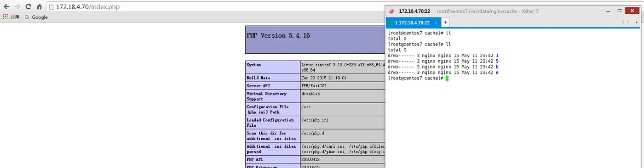
Task: Click directory '1' in terminal listing
Action: (497, 55)
